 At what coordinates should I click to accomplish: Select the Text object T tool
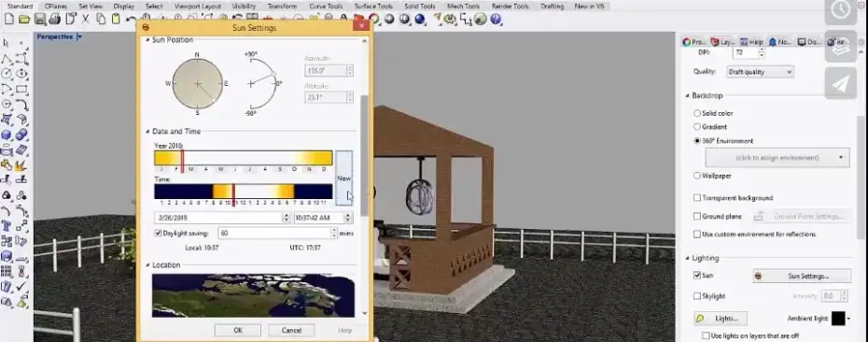tap(7, 225)
